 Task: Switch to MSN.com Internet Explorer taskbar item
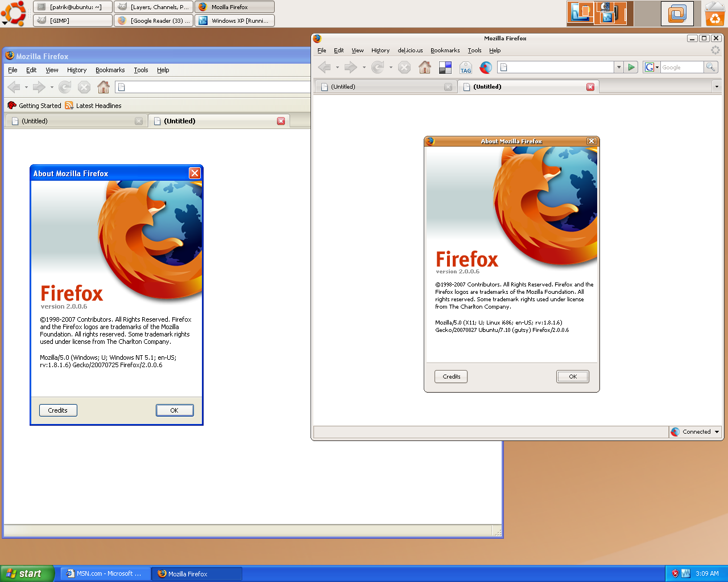pos(106,573)
